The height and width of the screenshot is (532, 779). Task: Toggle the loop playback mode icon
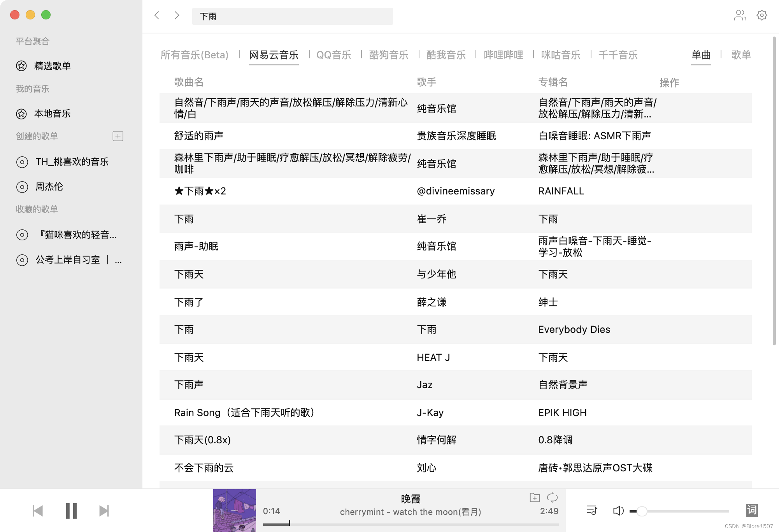pos(552,497)
